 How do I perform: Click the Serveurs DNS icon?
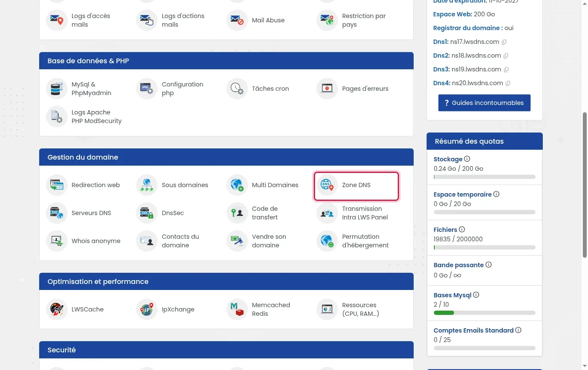[x=57, y=213]
